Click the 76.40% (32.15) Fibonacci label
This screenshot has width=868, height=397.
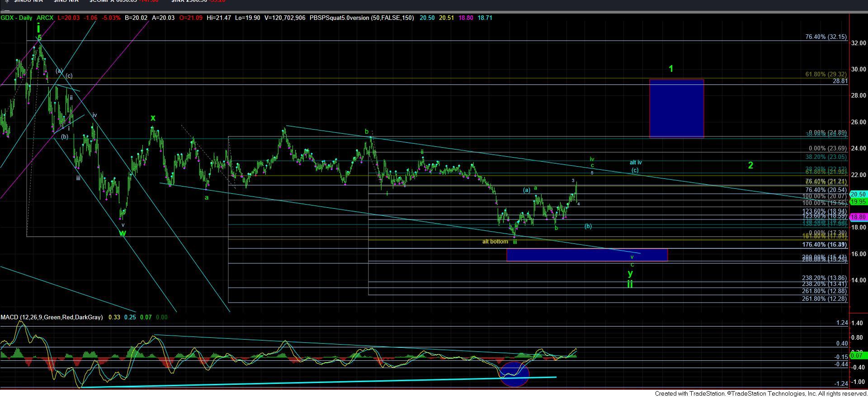[826, 37]
